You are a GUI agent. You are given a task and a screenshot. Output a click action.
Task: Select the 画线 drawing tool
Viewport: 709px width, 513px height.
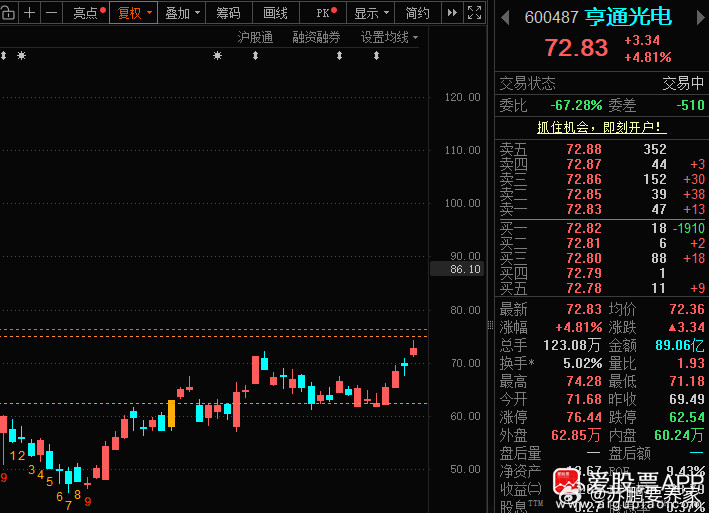tap(275, 13)
